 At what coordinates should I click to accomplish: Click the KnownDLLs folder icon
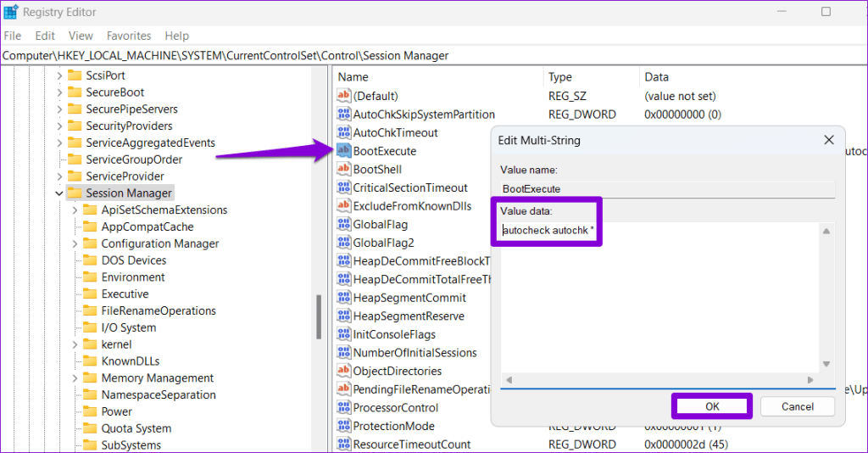tap(90, 361)
